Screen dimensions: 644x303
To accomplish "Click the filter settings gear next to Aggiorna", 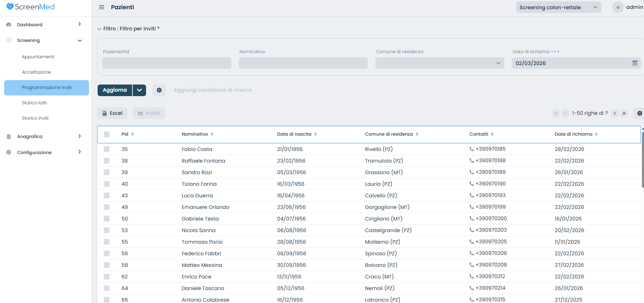I will coord(159,90).
